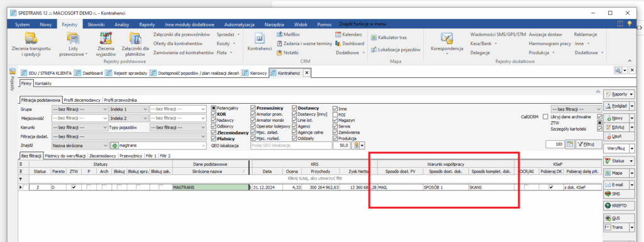Image resolution: width=644 pixels, height=242 pixels.
Task: Open the Dashboard item in CRM ribbon group
Action: 350,43
